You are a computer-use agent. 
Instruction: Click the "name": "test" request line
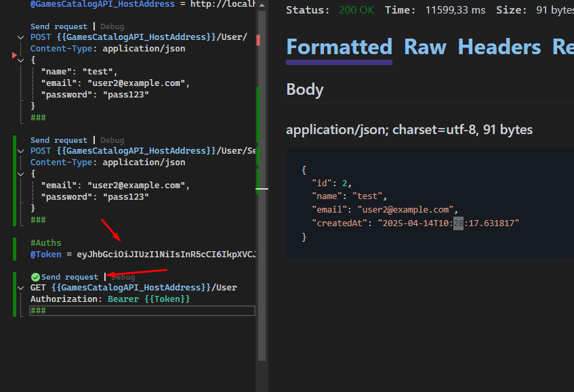[79, 71]
